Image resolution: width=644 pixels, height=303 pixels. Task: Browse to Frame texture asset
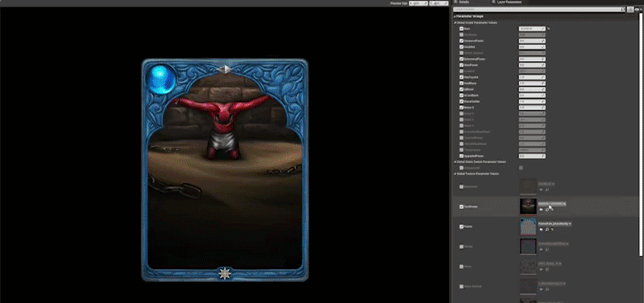[x=547, y=229]
